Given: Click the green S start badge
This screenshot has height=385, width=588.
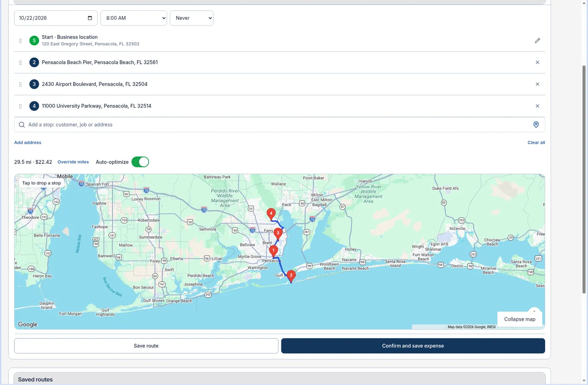Looking at the screenshot, I should click(x=34, y=41).
